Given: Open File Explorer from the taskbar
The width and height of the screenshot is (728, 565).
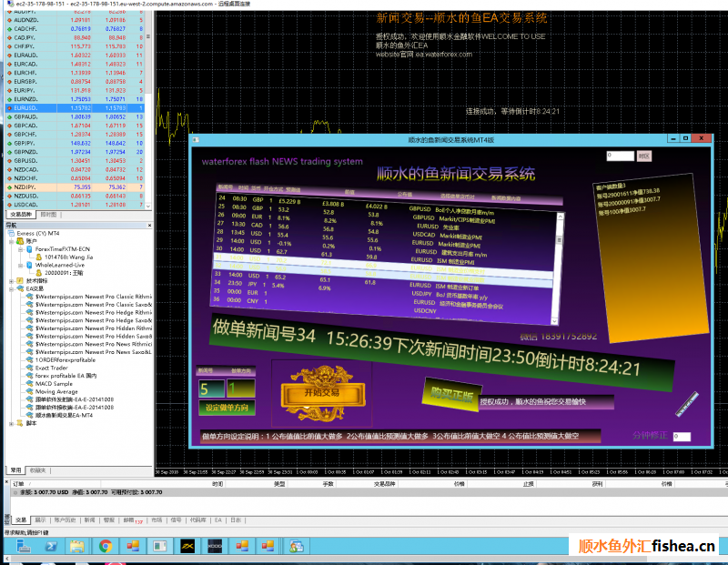Looking at the screenshot, I should click(77, 547).
